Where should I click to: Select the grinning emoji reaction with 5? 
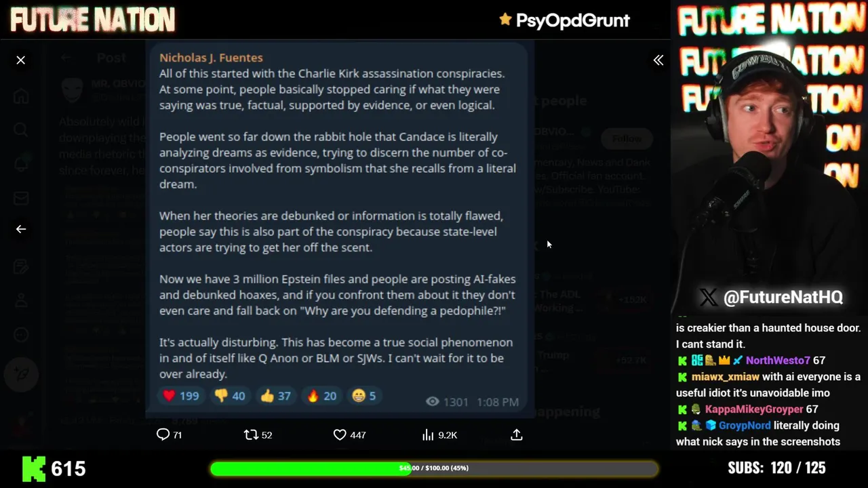point(364,396)
